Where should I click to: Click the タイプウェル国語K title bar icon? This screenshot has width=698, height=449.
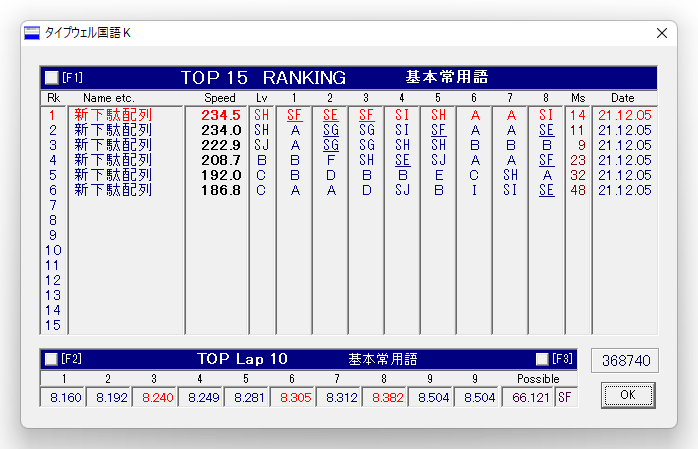coord(32,33)
